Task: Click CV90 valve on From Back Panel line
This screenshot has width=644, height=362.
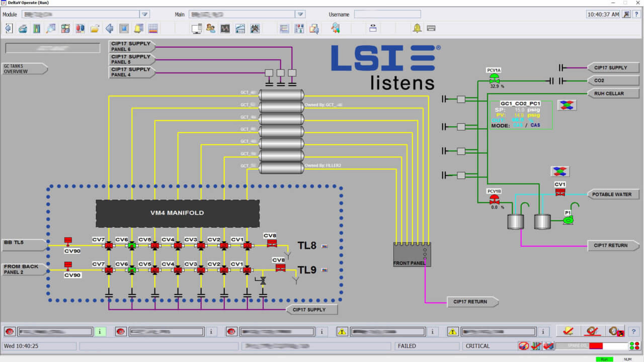Action: click(68, 266)
